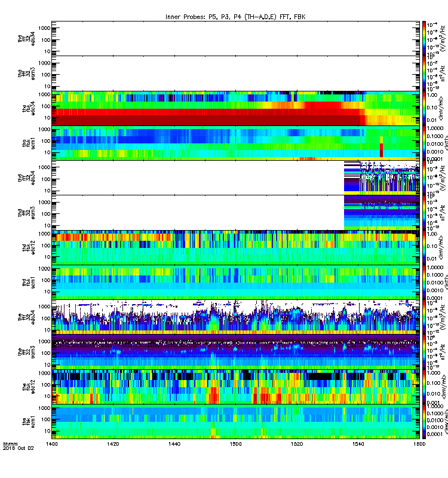The width and height of the screenshot is (448, 478).
Task: Click the 'thd fbk edc12' panel label
Action: point(29,247)
